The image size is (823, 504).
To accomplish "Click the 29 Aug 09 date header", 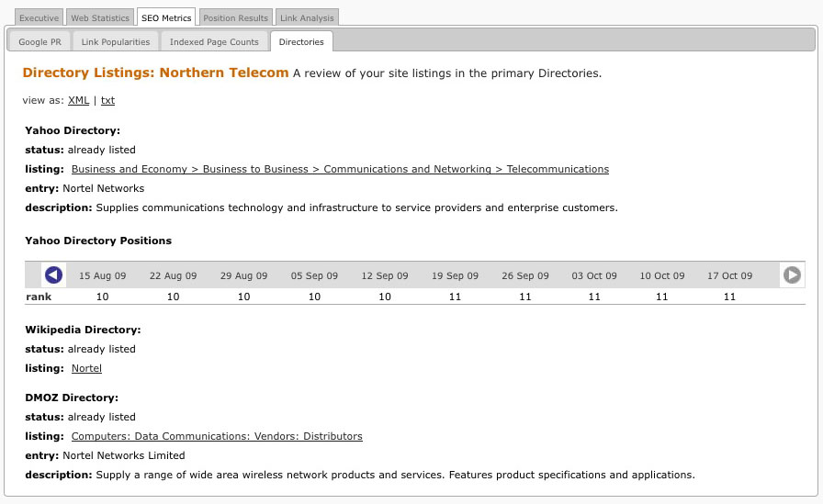I will pyautogui.click(x=243, y=275).
